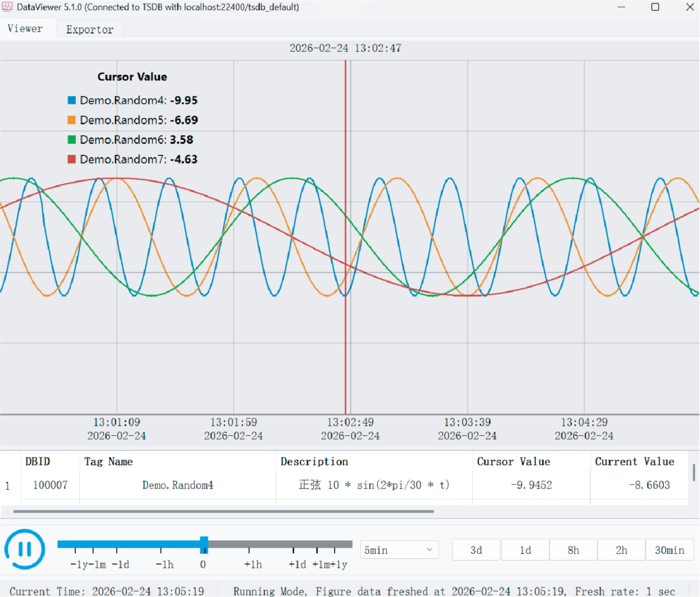Choose the 8h range button

point(574,550)
